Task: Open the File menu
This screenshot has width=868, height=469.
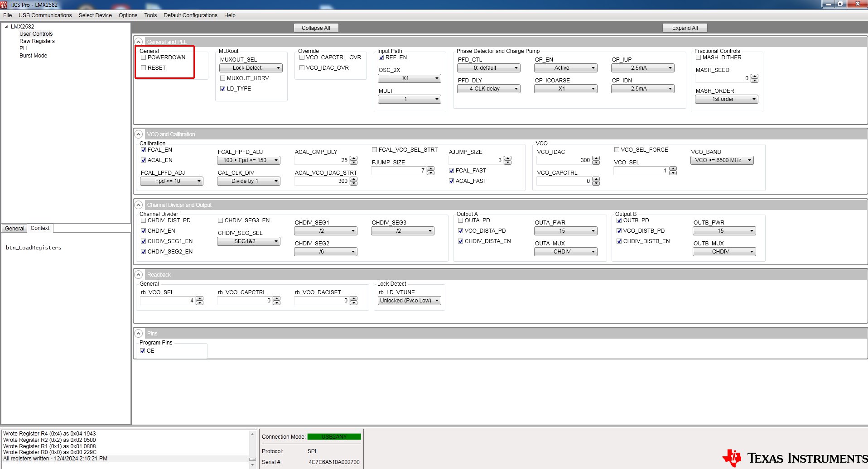Action: [x=8, y=15]
